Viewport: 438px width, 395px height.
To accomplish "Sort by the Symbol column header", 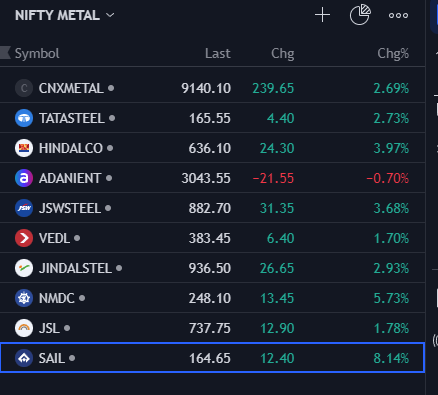I will (37, 53).
